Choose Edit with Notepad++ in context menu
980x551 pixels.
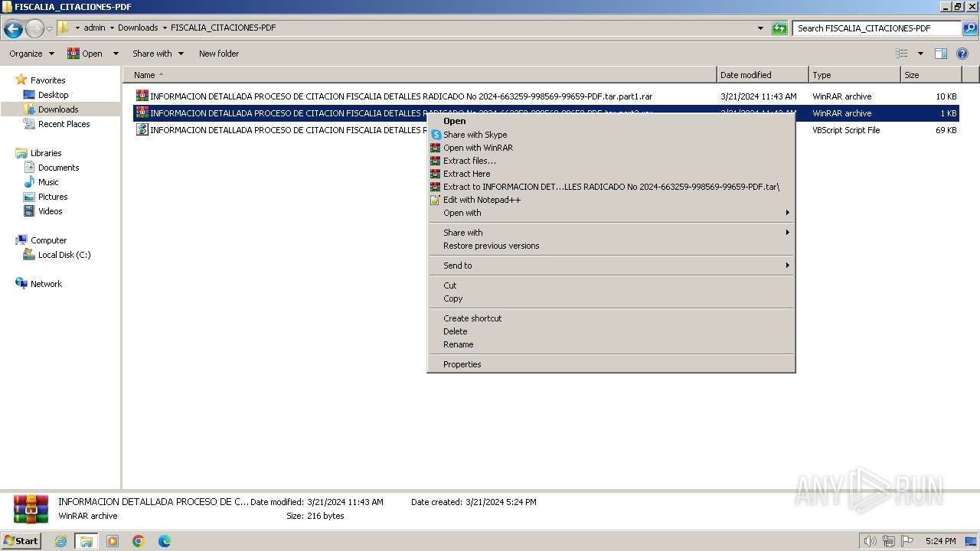[x=611, y=200]
